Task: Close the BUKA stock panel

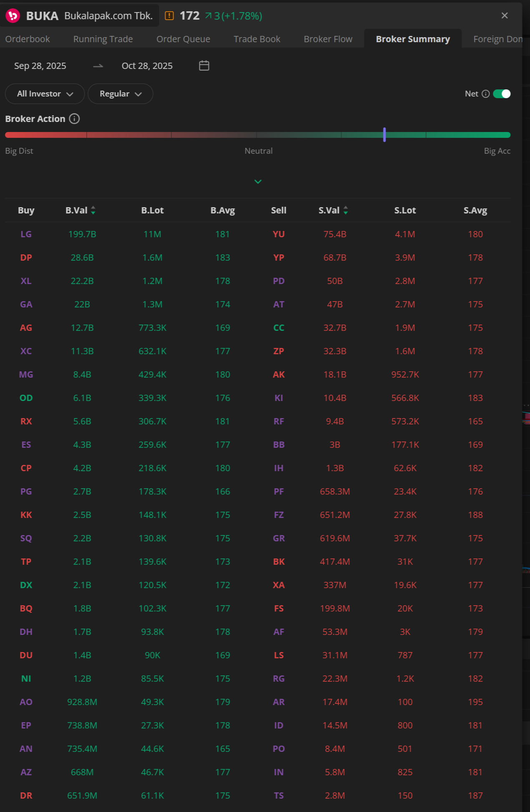Action: (505, 15)
